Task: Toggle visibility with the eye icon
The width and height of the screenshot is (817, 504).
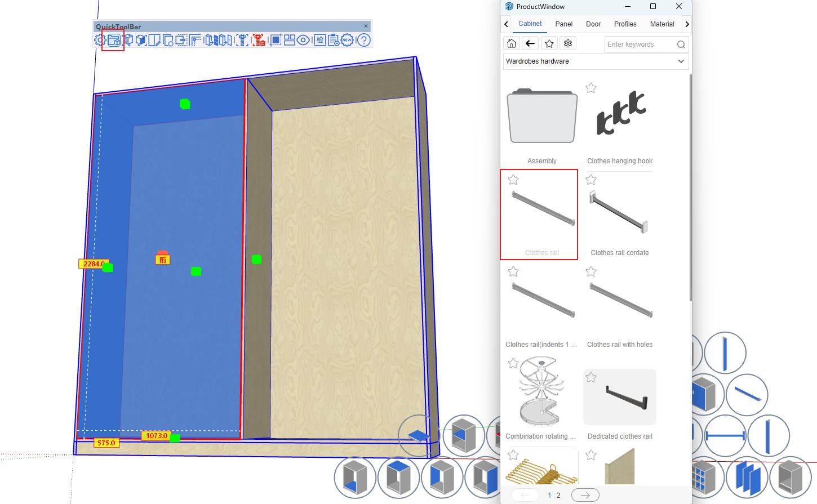Action: pyautogui.click(x=304, y=40)
